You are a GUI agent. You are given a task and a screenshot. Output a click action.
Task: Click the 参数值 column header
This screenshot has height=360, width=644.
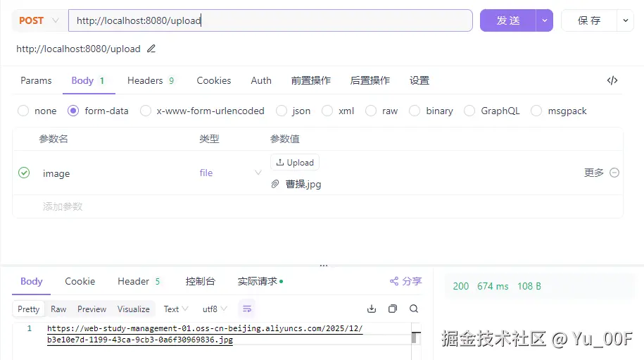284,139
